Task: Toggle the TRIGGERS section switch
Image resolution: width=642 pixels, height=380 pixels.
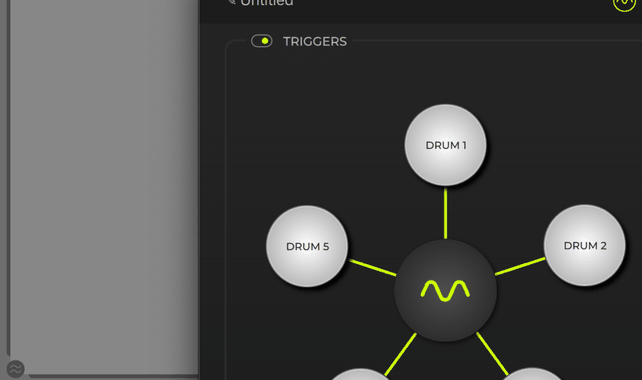Action: pos(262,41)
